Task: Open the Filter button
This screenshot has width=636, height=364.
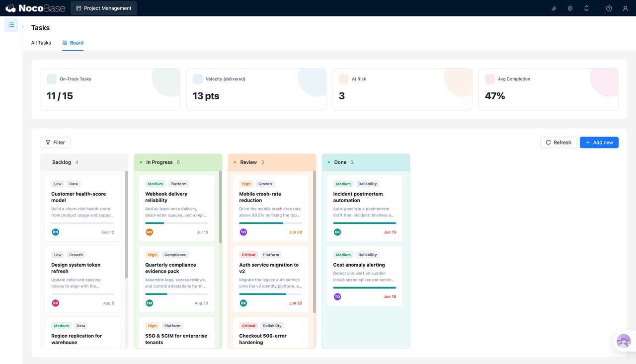Action: pos(55,143)
